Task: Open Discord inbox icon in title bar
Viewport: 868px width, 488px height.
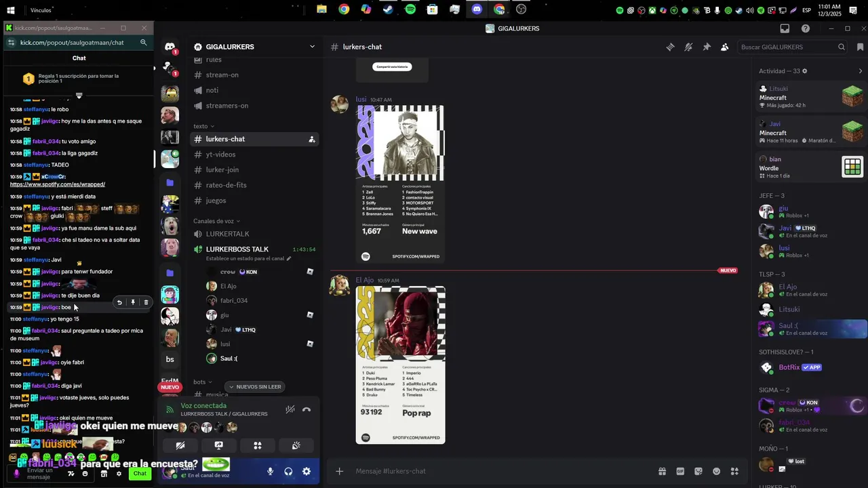Action: click(x=785, y=28)
